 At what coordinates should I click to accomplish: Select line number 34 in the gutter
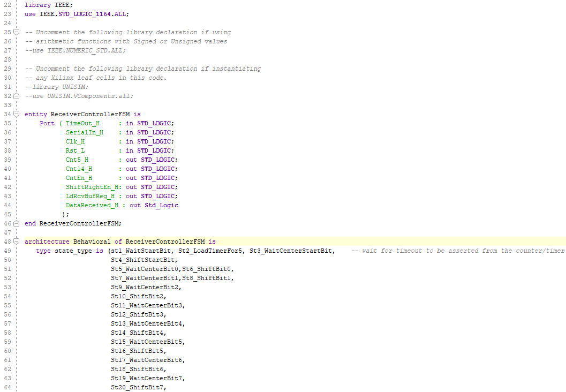[x=7, y=114]
